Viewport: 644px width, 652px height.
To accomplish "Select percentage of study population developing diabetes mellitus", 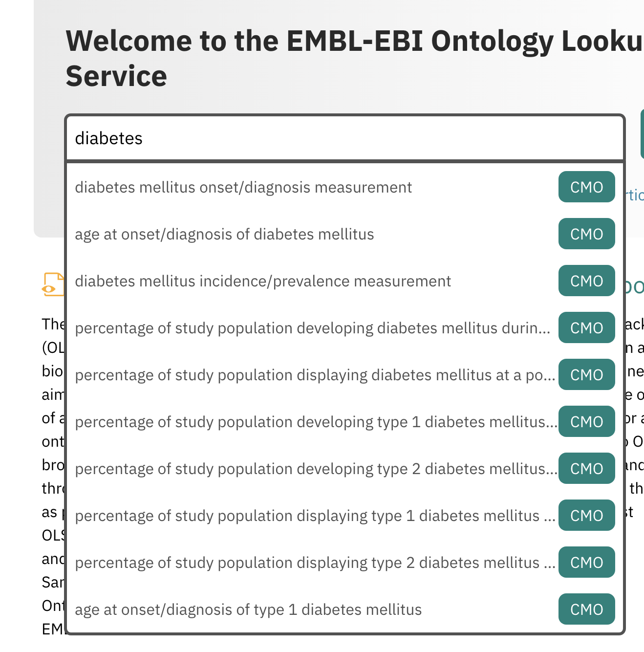I will click(x=313, y=328).
